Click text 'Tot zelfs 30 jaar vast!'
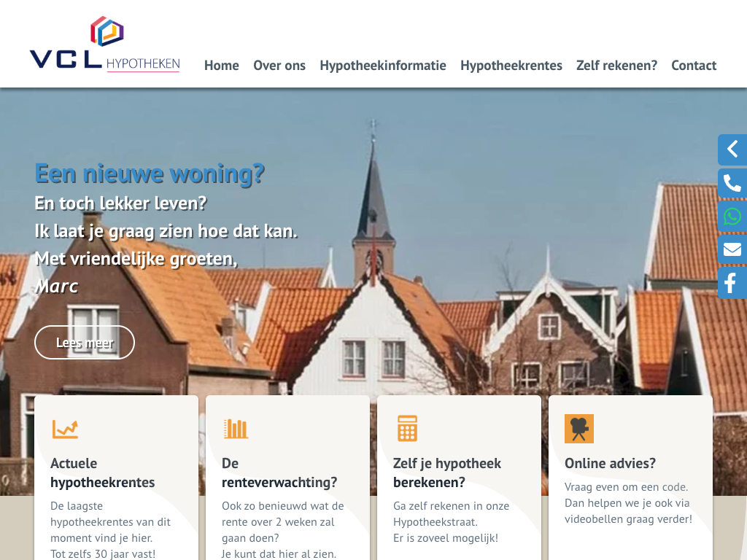747x560 pixels. click(103, 554)
